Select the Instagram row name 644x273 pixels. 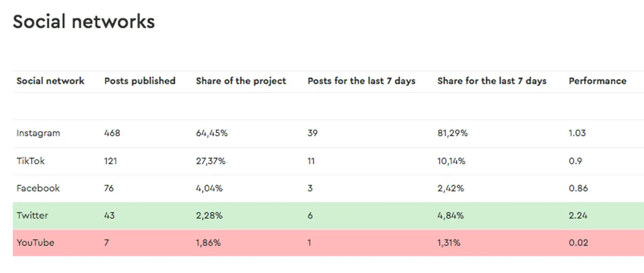point(38,133)
